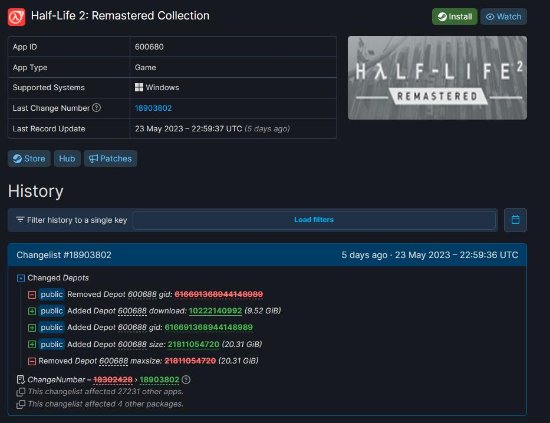Open depot 600688 link on size row
The image size is (550, 423).
tap(132, 344)
